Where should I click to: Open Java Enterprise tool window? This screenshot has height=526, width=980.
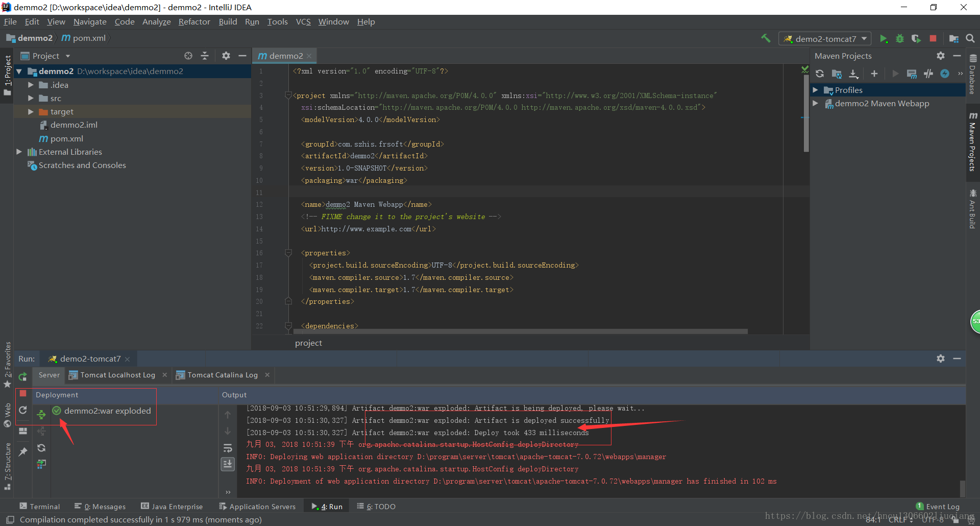(x=172, y=506)
